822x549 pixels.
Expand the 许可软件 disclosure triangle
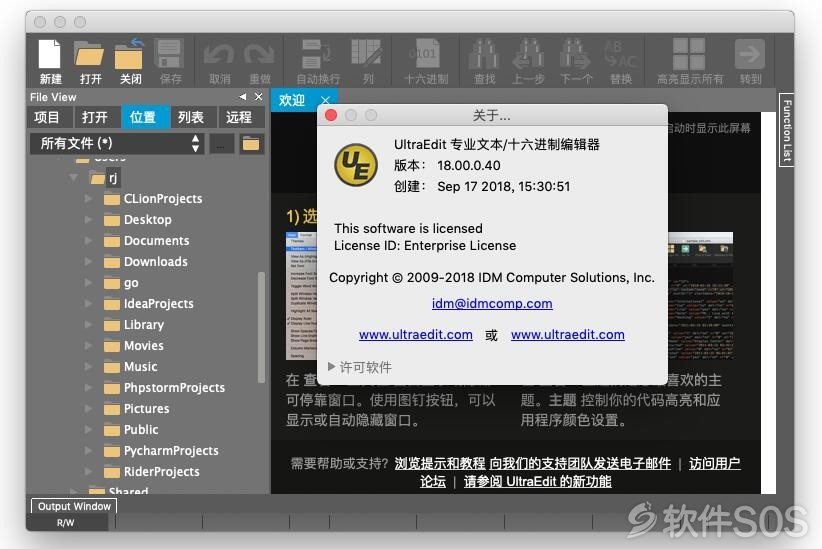331,367
